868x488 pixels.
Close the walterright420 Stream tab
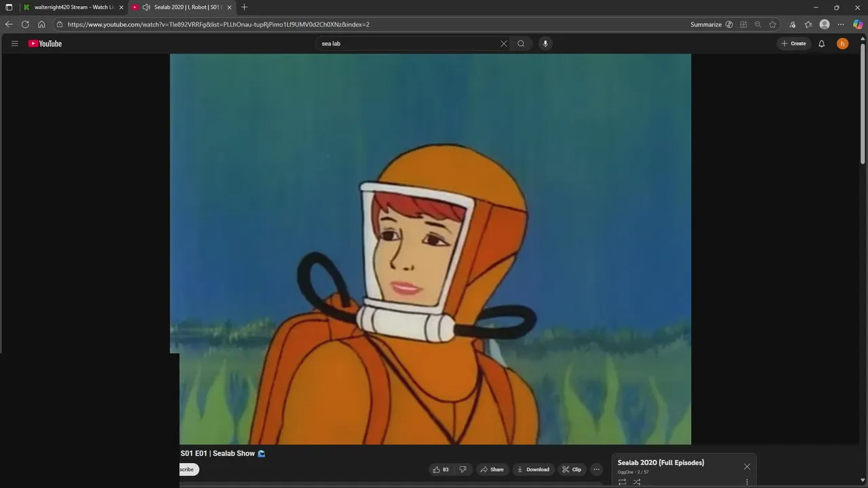(x=121, y=7)
